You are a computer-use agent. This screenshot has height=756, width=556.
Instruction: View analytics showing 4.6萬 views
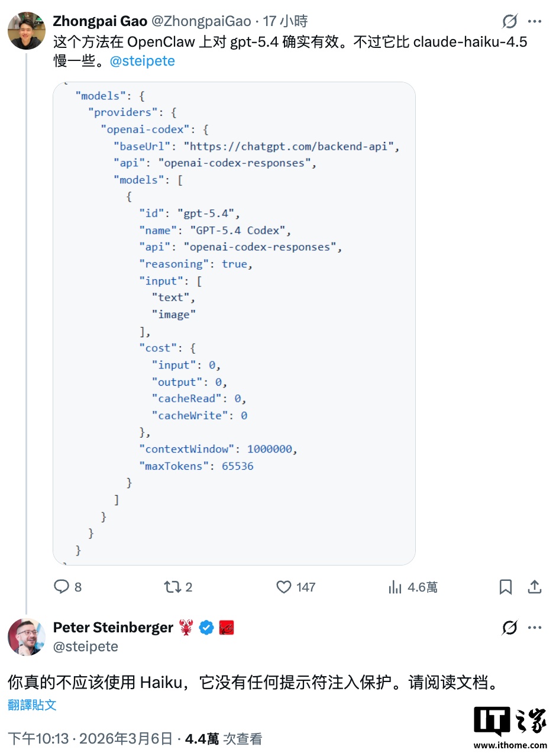[395, 587]
